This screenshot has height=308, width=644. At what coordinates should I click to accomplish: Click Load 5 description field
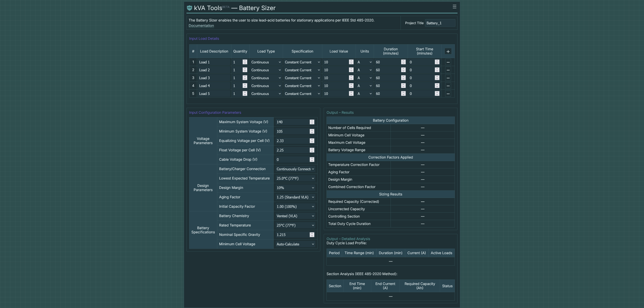(214, 94)
